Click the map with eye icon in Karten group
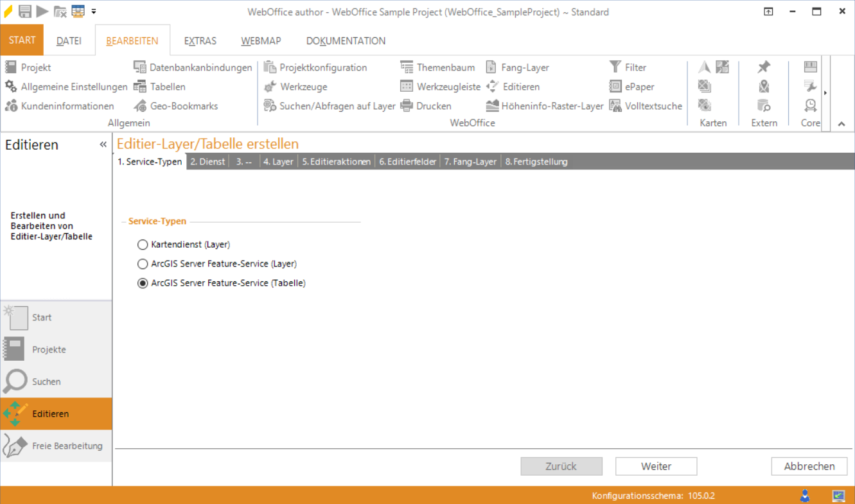The width and height of the screenshot is (855, 504). (705, 105)
